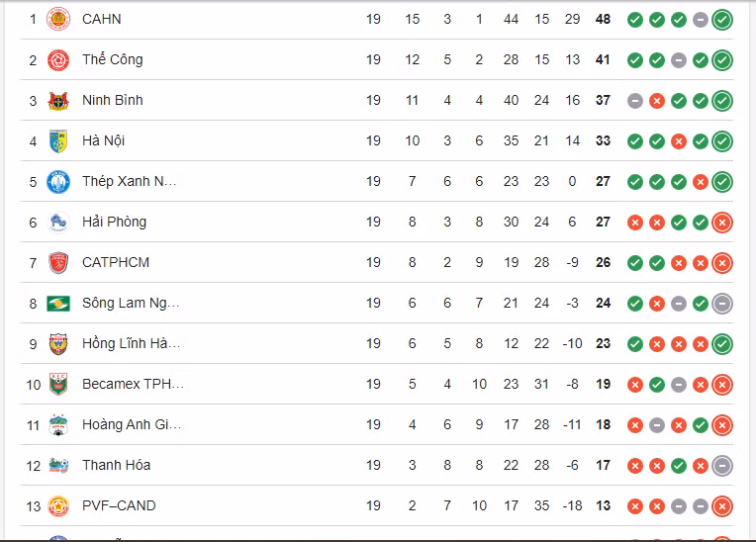Click the PVF–CAND club crest
Viewport: 756px width, 542px height.
pyautogui.click(x=58, y=505)
